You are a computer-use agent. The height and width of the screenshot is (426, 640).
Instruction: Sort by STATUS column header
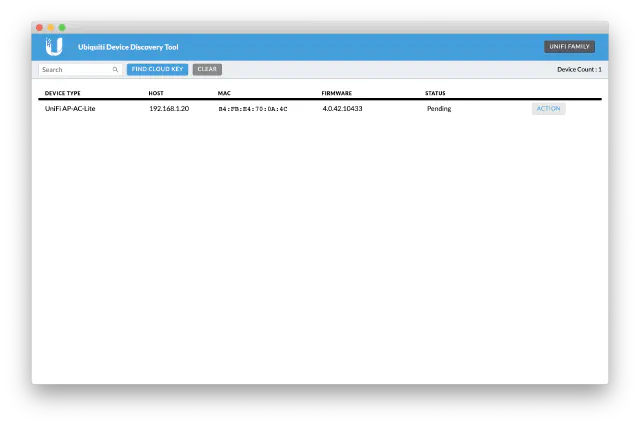(x=435, y=93)
